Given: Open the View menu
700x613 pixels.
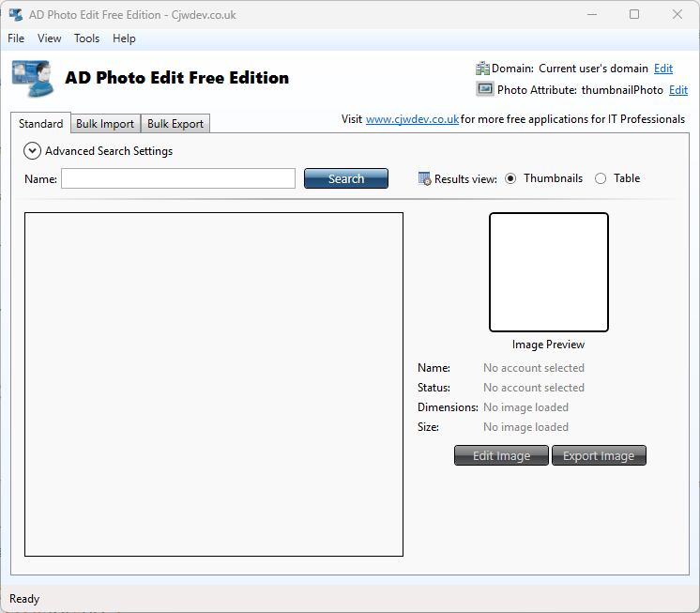Looking at the screenshot, I should [x=49, y=38].
